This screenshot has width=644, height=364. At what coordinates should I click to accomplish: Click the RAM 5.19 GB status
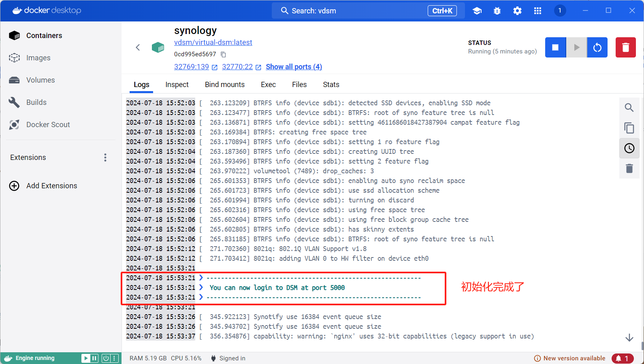coord(148,358)
